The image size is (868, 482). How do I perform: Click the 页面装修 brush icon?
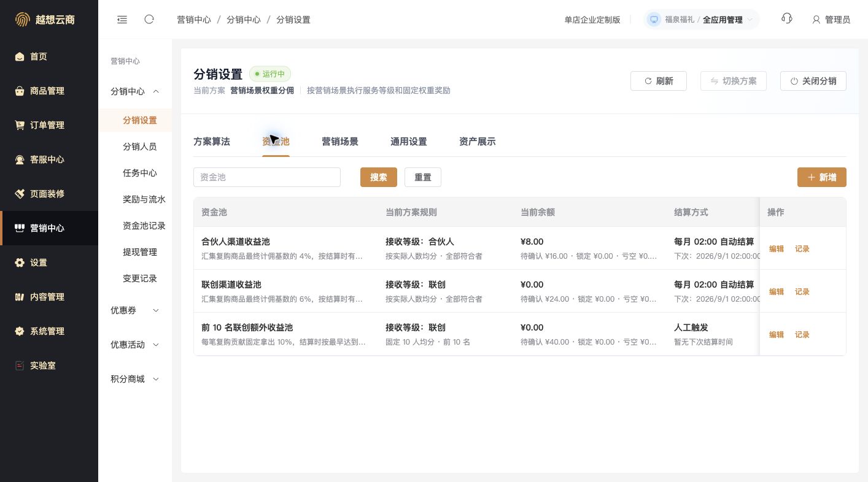coord(20,194)
